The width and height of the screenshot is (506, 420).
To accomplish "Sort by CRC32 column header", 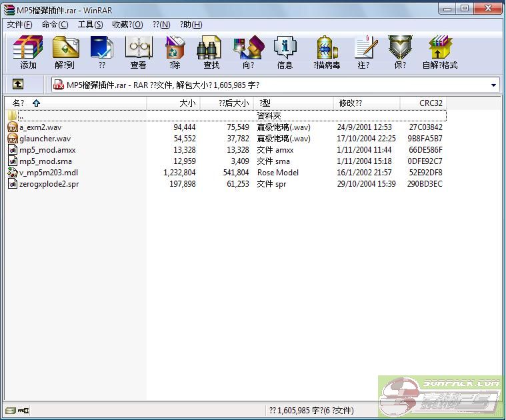I will click(x=423, y=103).
